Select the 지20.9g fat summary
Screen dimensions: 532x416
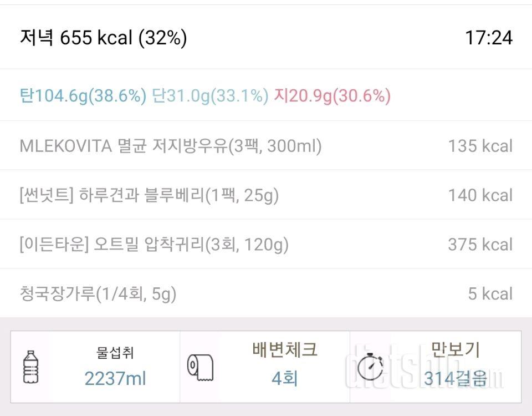coord(332,97)
